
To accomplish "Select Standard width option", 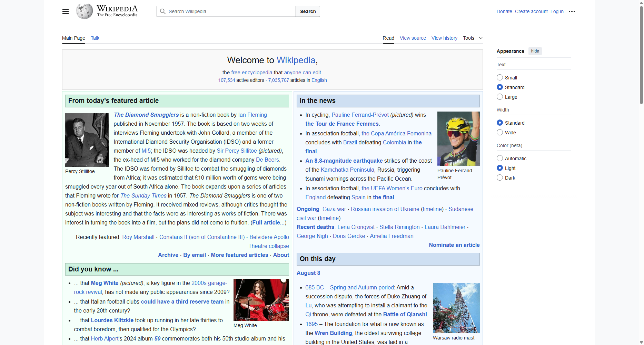I will 500,123.
